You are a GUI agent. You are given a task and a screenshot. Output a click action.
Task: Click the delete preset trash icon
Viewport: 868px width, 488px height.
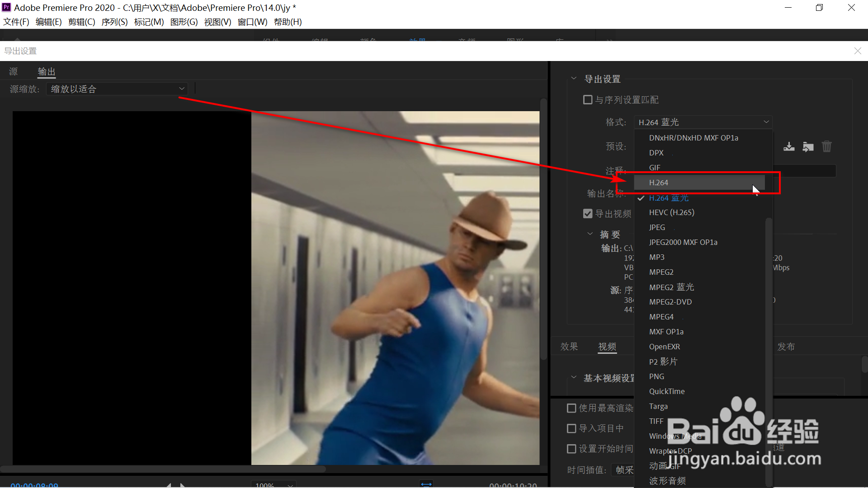(826, 146)
